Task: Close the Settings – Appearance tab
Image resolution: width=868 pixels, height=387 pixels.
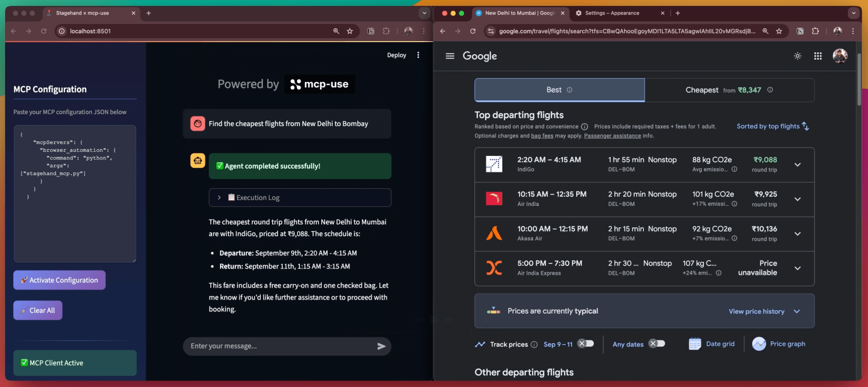Action: point(663,13)
